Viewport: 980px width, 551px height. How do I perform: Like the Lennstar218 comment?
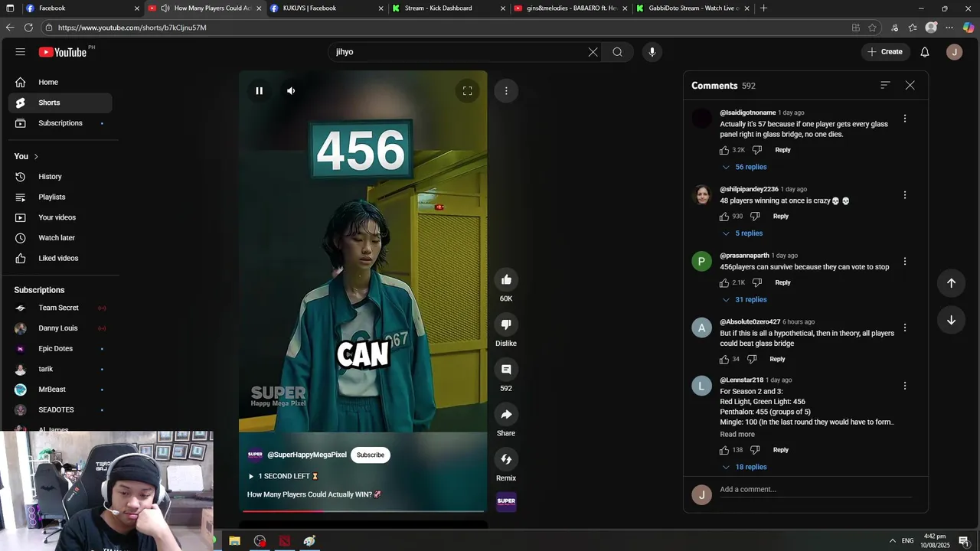click(724, 450)
